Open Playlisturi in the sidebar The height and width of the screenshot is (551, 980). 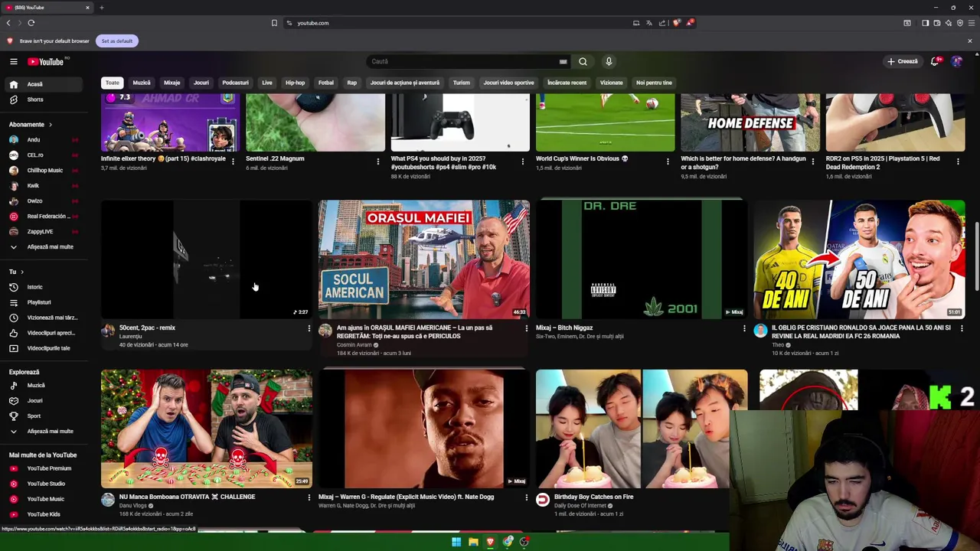(42, 302)
